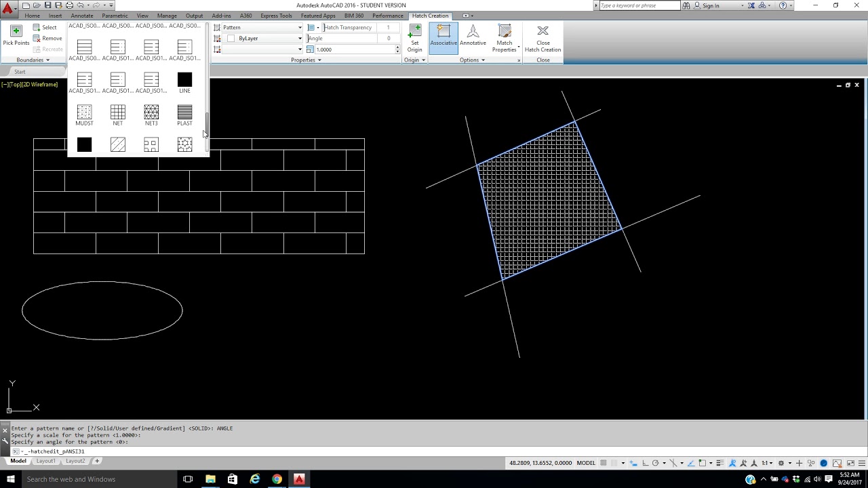Open the Parametric ribbon tab

[115, 16]
